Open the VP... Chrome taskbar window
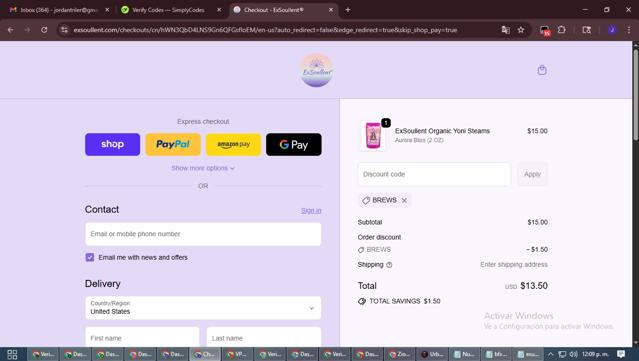Screen dimensions: 639x361 click(x=237, y=354)
